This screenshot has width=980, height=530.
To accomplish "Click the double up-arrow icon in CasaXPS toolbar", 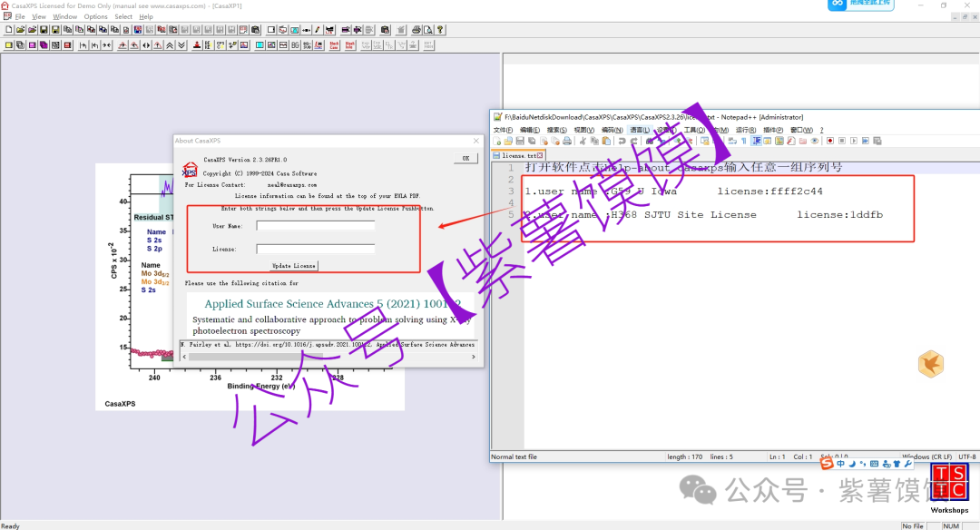I will click(170, 44).
